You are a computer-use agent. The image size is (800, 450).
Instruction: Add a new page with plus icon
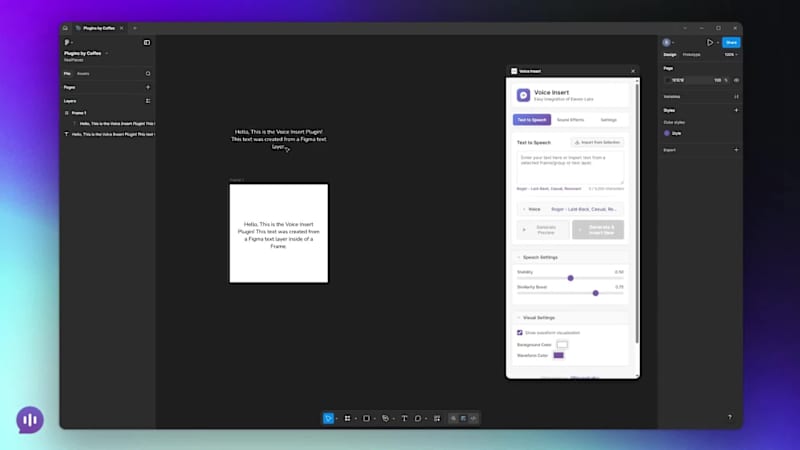click(x=148, y=87)
